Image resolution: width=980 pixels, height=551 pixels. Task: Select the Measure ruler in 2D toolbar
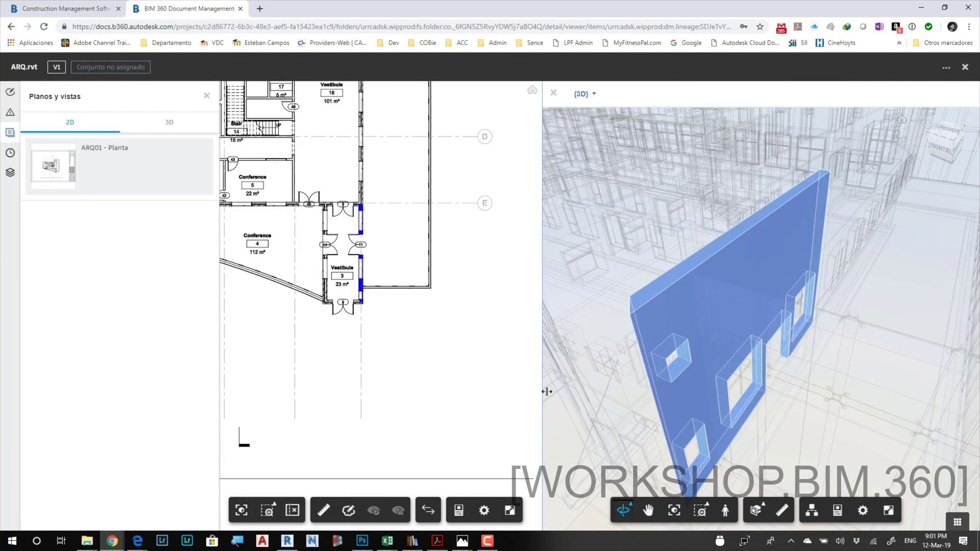pyautogui.click(x=324, y=510)
